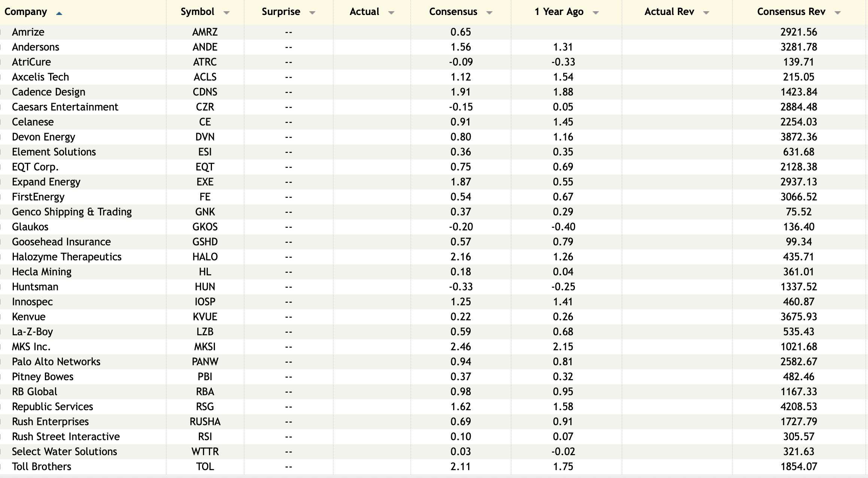Click the HALO ticker symbol
Viewport: 868px width, 478px height.
click(x=205, y=257)
